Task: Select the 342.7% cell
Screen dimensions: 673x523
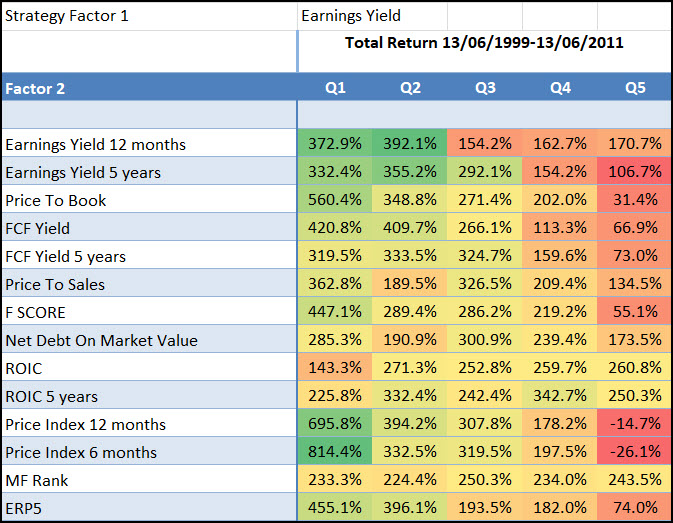Action: pos(560,395)
